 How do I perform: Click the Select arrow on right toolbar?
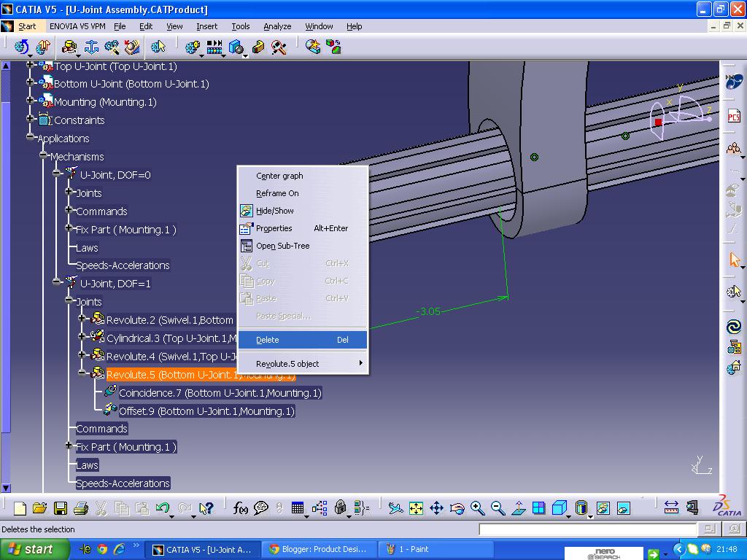[734, 260]
